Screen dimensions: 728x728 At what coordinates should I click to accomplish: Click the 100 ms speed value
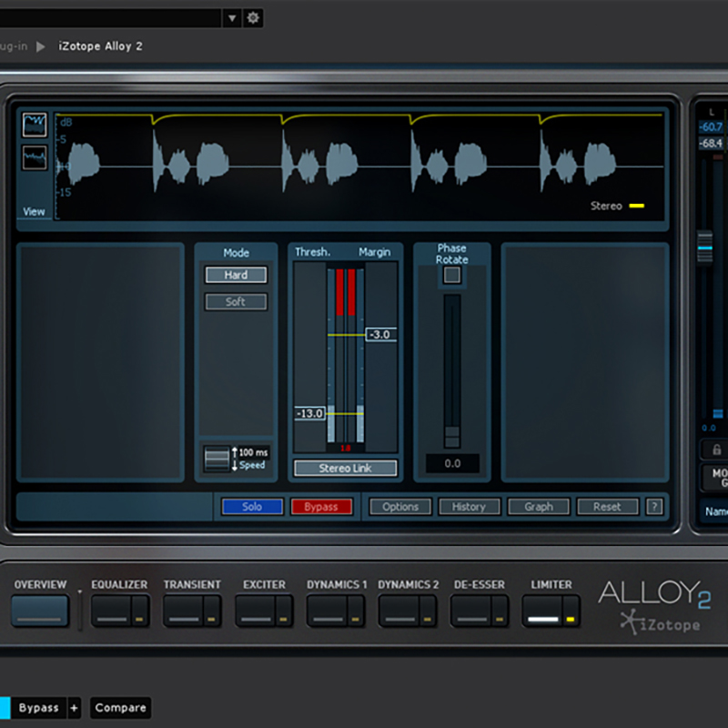coord(253,452)
